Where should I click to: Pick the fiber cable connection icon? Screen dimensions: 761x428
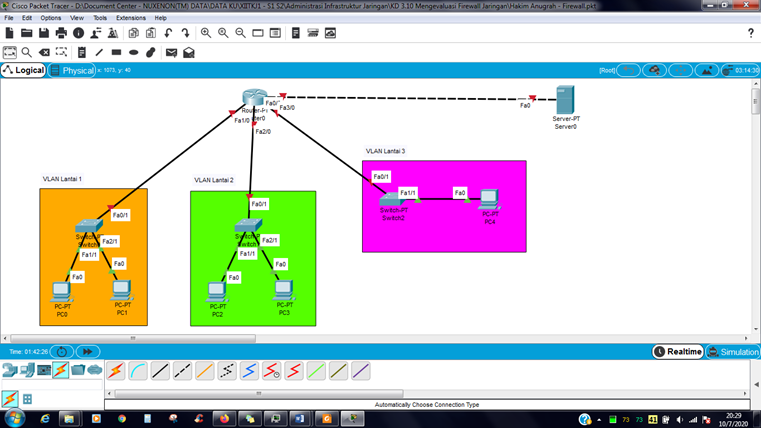pyautogui.click(x=205, y=371)
